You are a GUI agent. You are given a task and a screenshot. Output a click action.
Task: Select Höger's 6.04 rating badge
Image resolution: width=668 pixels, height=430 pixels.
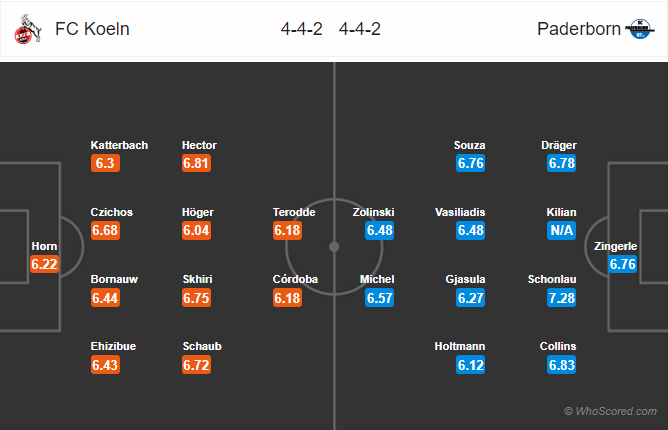click(x=196, y=230)
